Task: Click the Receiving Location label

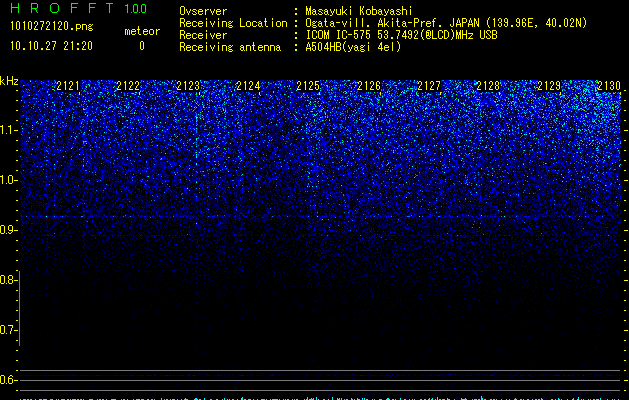Action: 233,23
